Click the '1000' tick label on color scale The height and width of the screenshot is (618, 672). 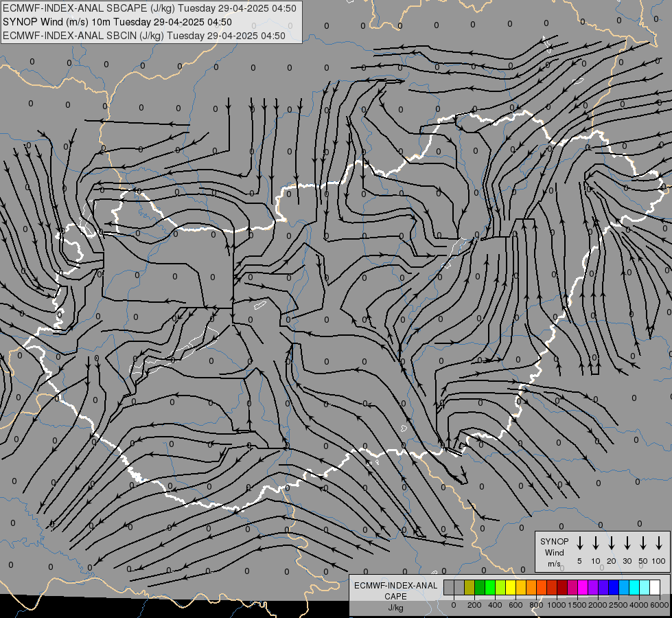point(556,605)
